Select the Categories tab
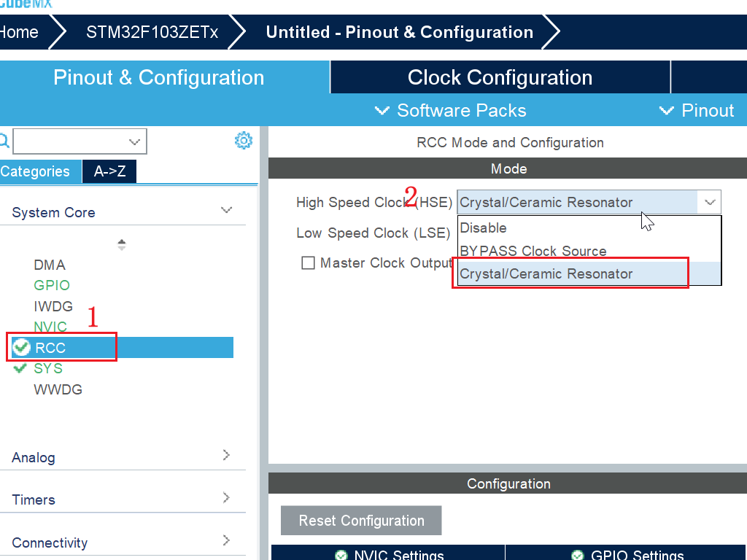Viewport: 747px width, 560px height. point(41,171)
